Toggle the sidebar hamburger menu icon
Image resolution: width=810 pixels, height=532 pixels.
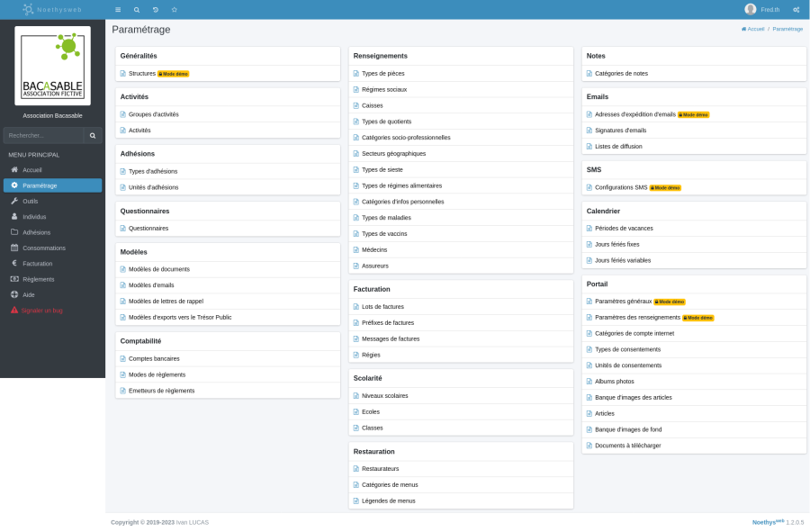click(x=118, y=9)
